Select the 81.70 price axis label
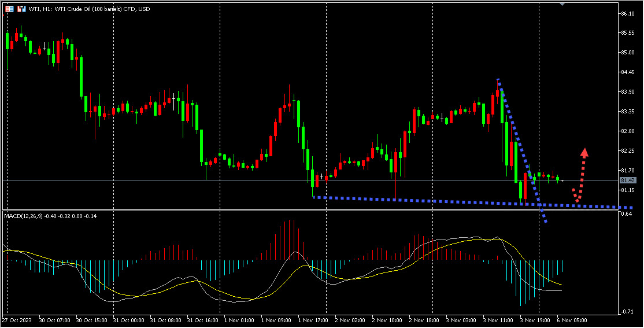 click(x=628, y=171)
